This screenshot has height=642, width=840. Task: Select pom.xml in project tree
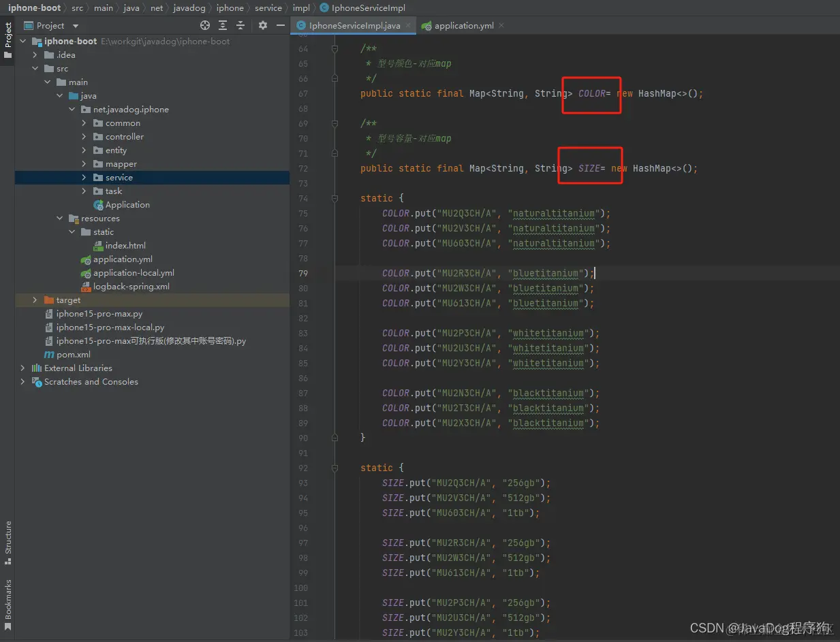coord(74,355)
